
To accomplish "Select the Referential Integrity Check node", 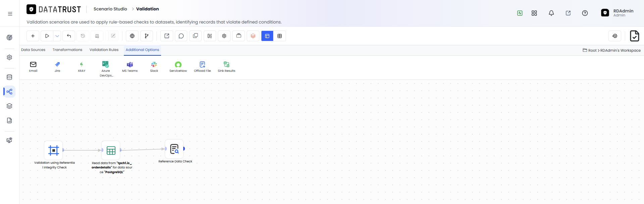I will click(x=53, y=150).
